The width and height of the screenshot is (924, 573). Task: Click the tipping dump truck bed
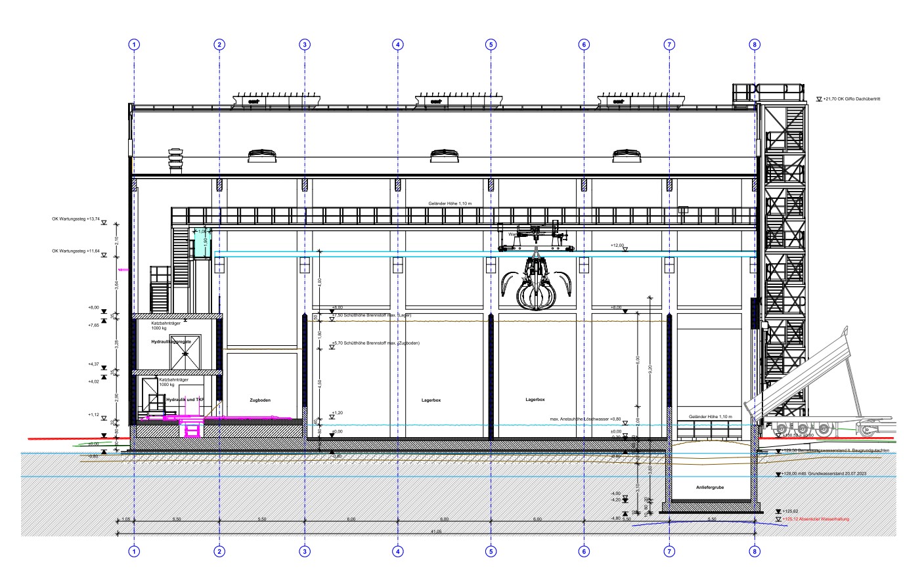click(799, 374)
